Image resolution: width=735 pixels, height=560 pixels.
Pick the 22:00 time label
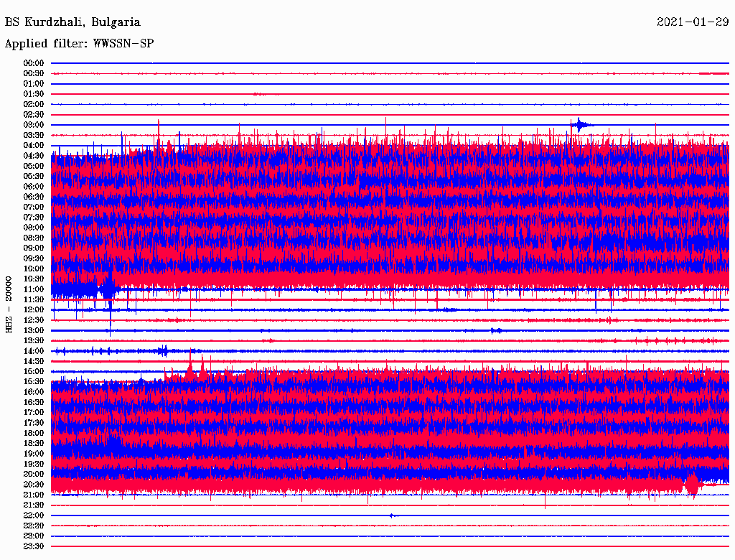[34, 515]
